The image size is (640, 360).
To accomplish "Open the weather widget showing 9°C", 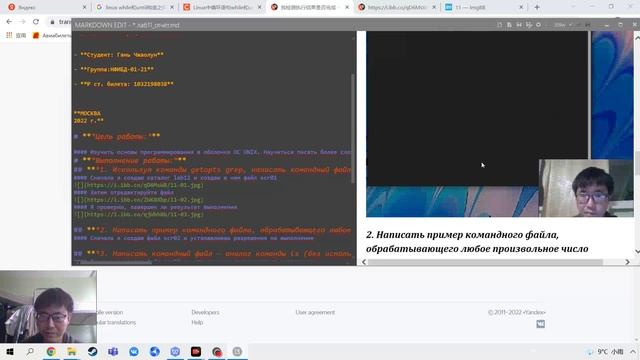I will (604, 351).
